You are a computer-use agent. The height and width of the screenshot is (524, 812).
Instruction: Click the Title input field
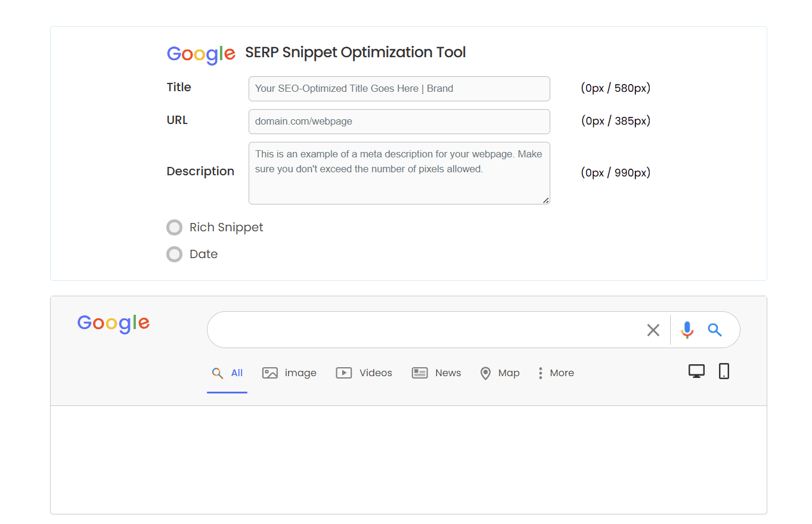point(399,89)
